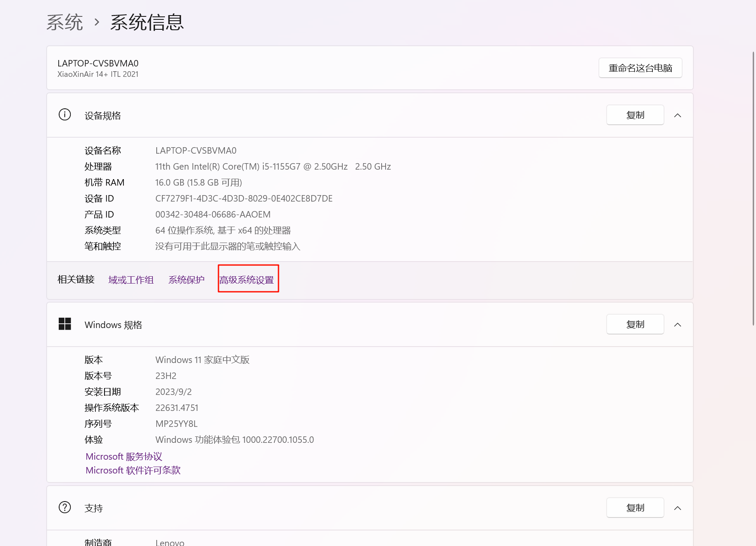The width and height of the screenshot is (756, 546).
Task: Click the 系统信息 breadcrumb title
Action: point(147,22)
